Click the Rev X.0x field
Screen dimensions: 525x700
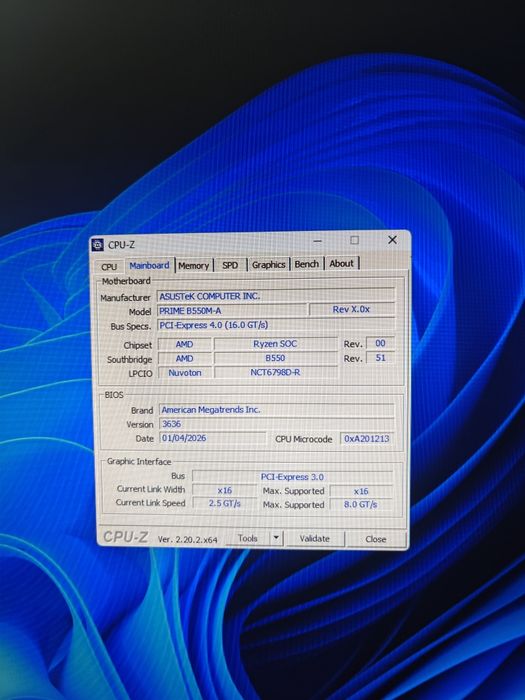tap(352, 309)
